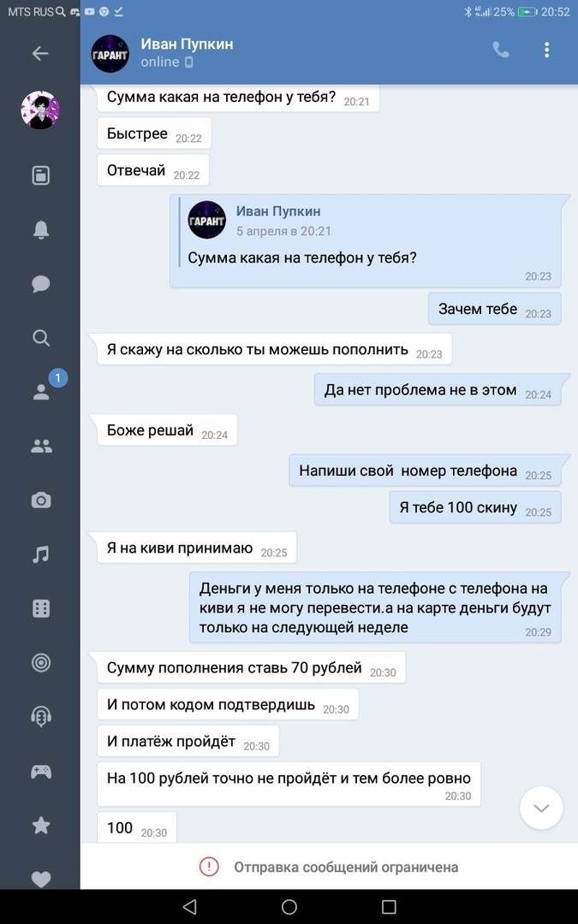Jump to latest messages with down chevron
The height and width of the screenshot is (924, 578).
tap(541, 808)
